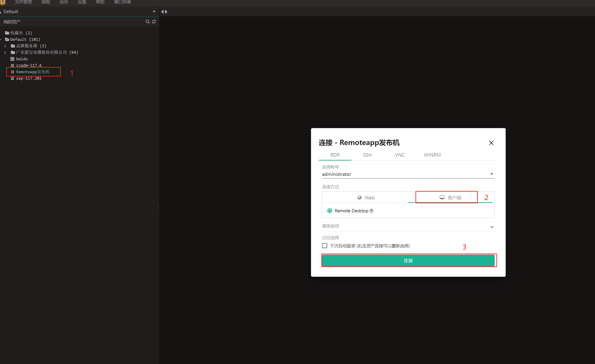Enable the 下次自动登录 checkbox

pos(325,246)
